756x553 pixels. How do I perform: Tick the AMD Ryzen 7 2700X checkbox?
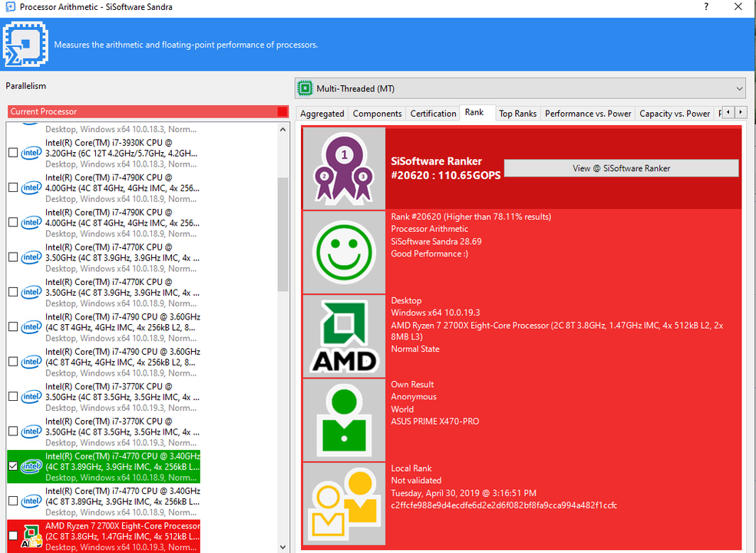click(x=13, y=535)
